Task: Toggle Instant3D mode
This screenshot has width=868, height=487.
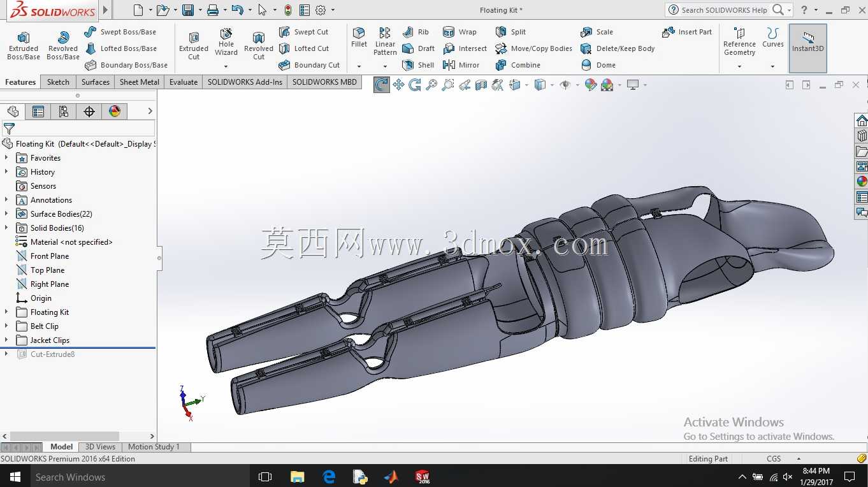Action: tap(807, 48)
